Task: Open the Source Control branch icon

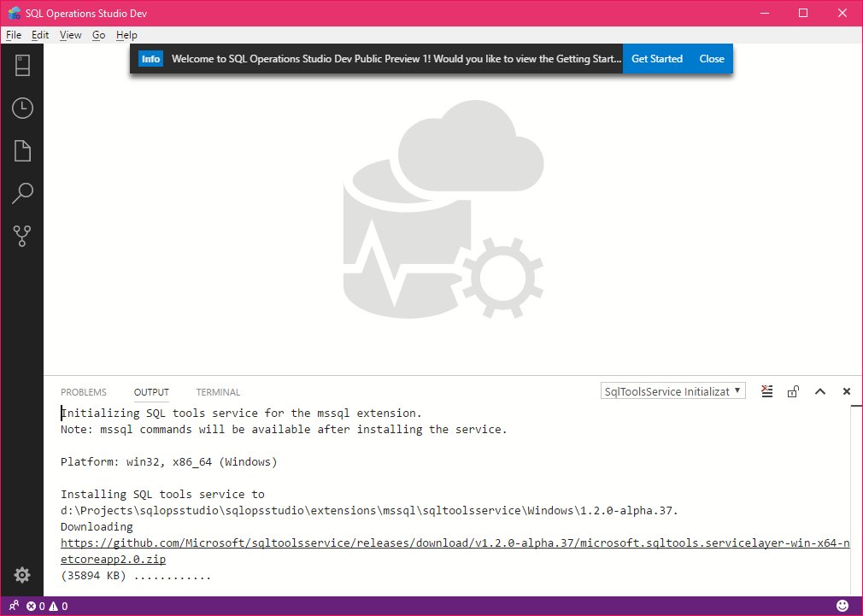Action: point(22,236)
